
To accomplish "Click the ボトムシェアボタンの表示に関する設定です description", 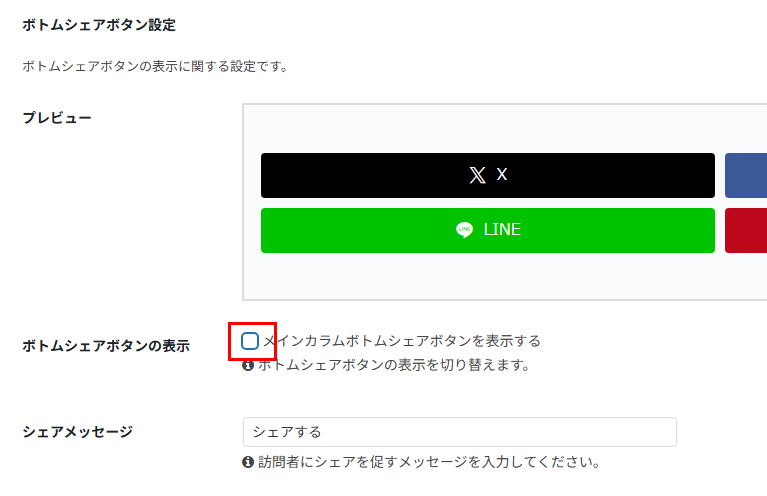I will click(155, 67).
